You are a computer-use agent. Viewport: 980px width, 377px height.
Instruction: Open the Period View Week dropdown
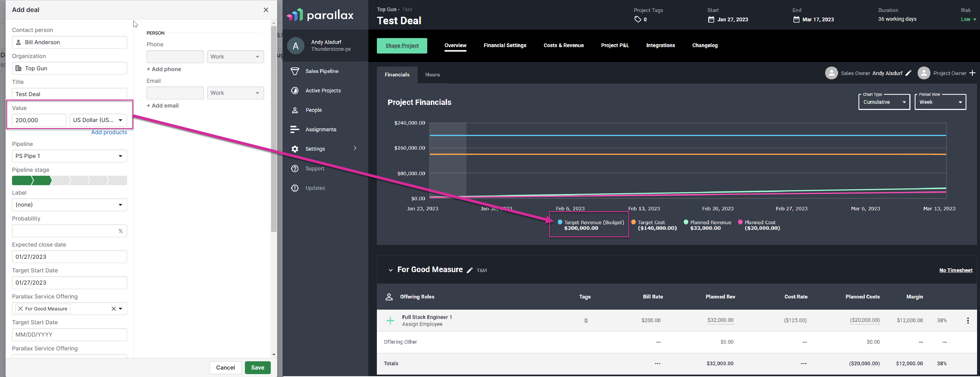click(940, 102)
